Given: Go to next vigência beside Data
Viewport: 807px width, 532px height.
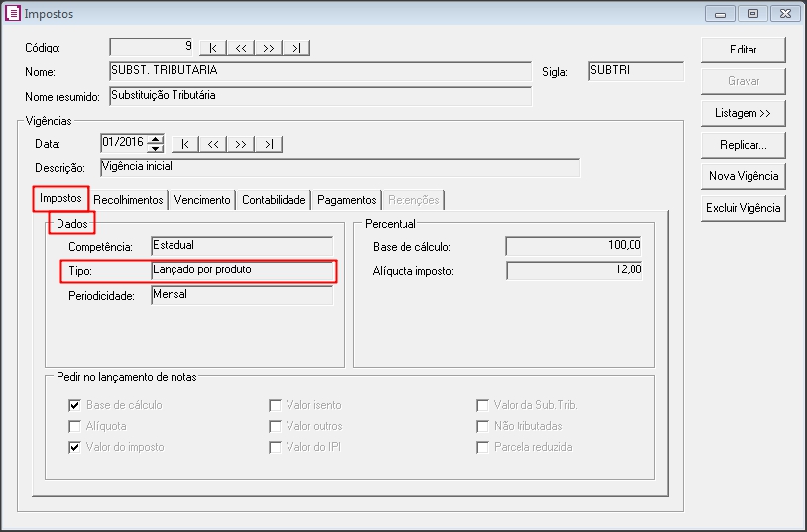Looking at the screenshot, I should pos(241,144).
